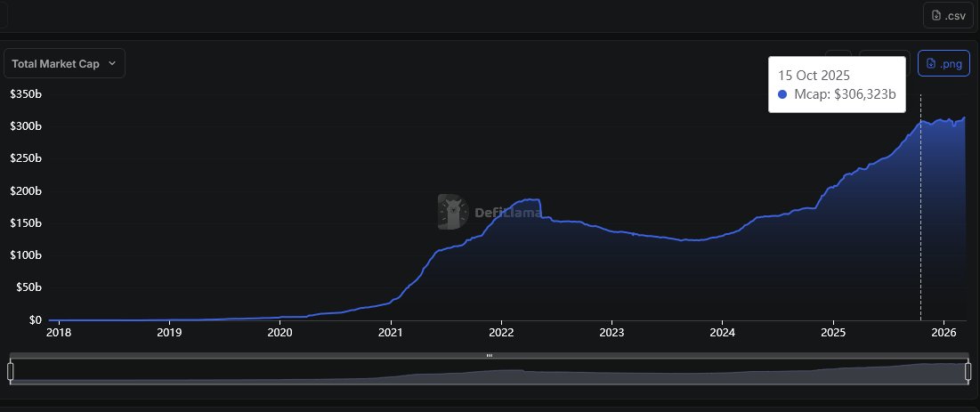Click the $250b y-axis label
Viewport: 980px width, 412px height.
pos(26,158)
